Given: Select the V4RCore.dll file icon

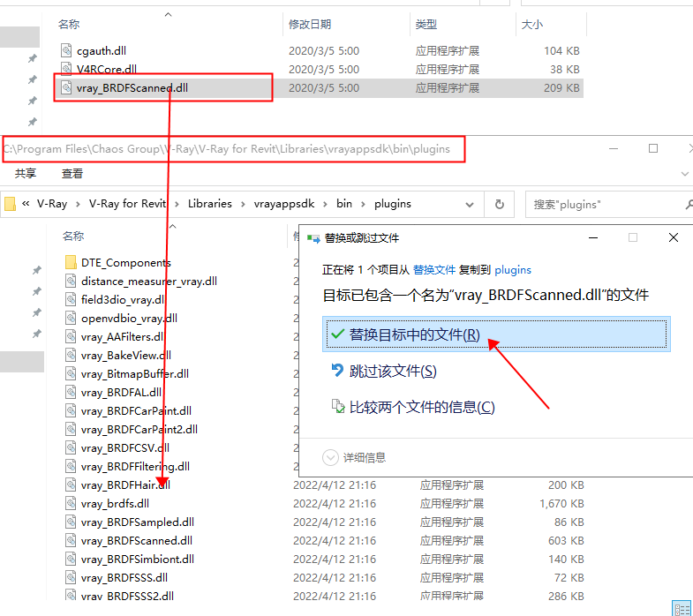Looking at the screenshot, I should pos(67,69).
